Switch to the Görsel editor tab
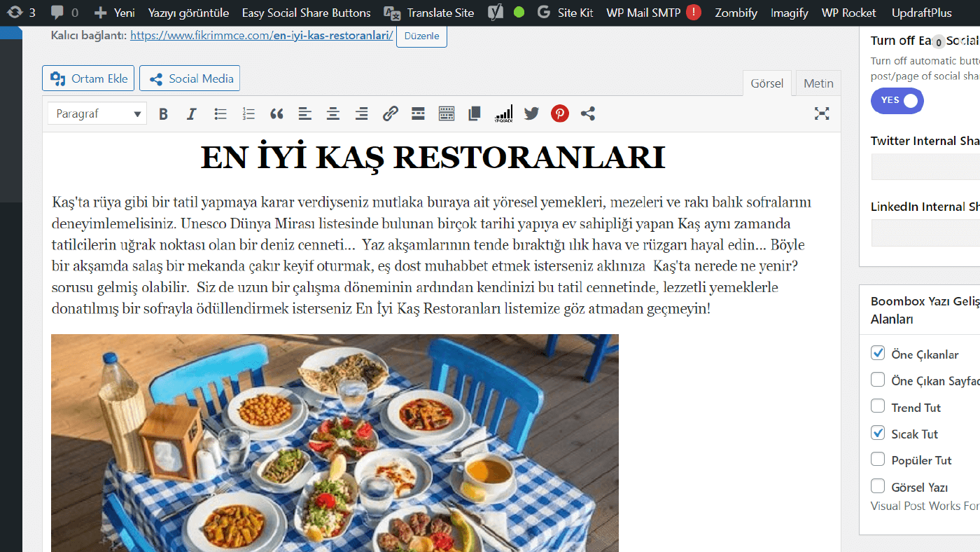Viewport: 980px width, 552px height. click(767, 83)
